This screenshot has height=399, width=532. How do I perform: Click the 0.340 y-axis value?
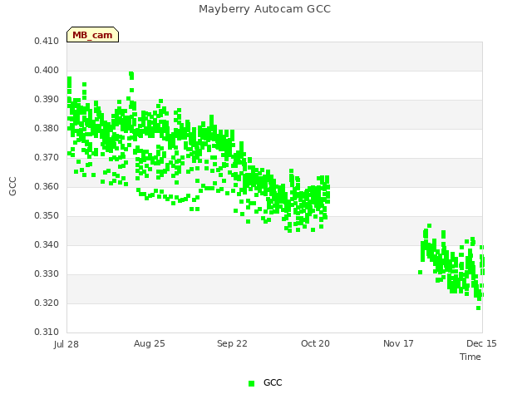[47, 245]
